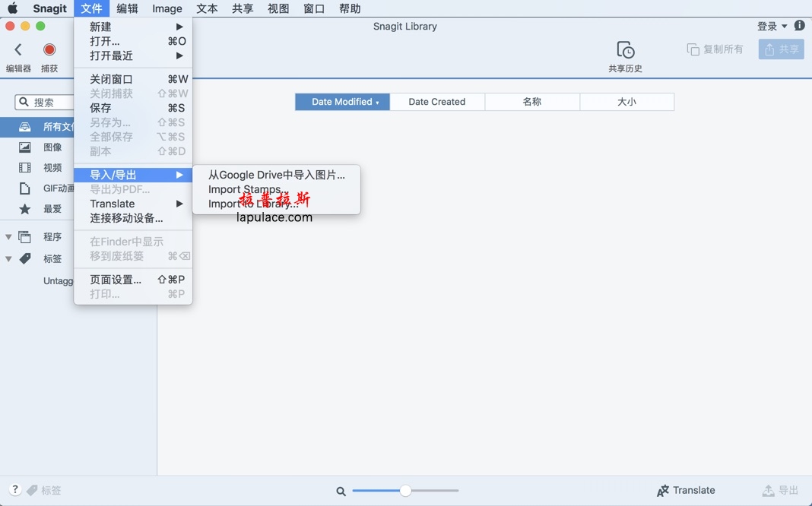
Task: Open the 编辑 menu in menu bar
Action: [127, 8]
